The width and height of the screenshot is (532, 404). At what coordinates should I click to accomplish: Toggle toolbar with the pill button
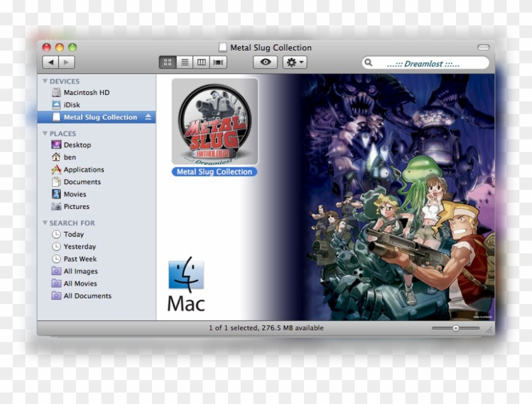click(x=483, y=47)
